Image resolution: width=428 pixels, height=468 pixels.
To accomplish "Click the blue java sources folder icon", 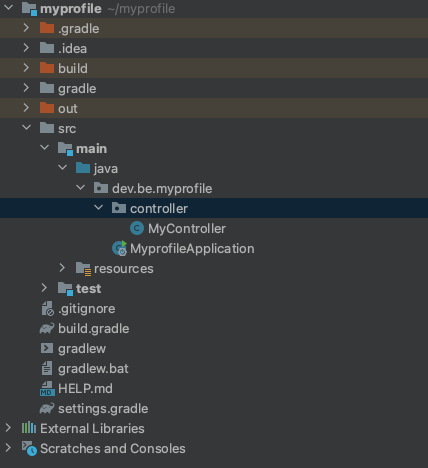I will pyautogui.click(x=83, y=168).
